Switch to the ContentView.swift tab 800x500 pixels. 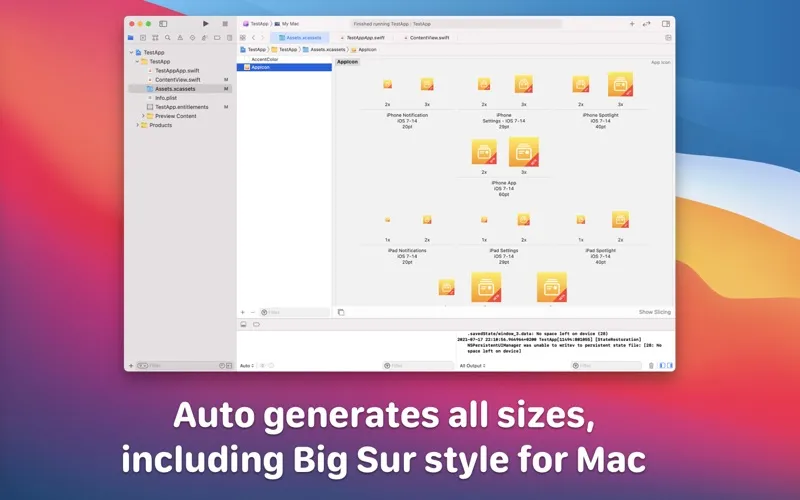(x=427, y=38)
